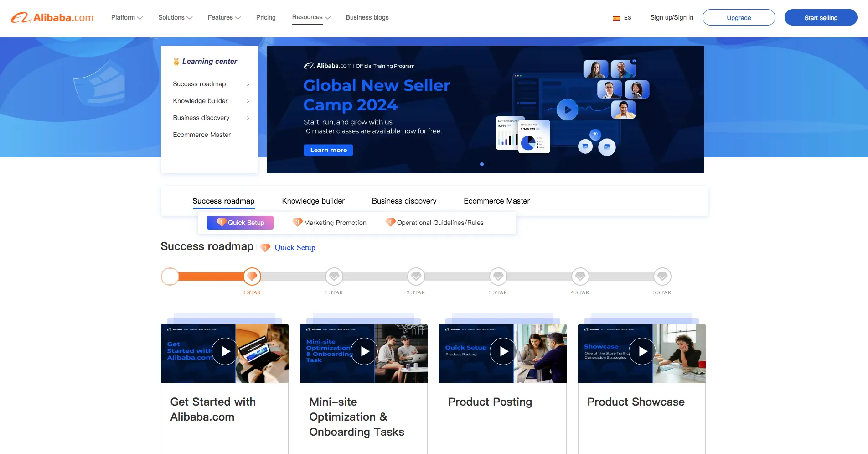Click the 2 STAR diamond marker

(416, 277)
